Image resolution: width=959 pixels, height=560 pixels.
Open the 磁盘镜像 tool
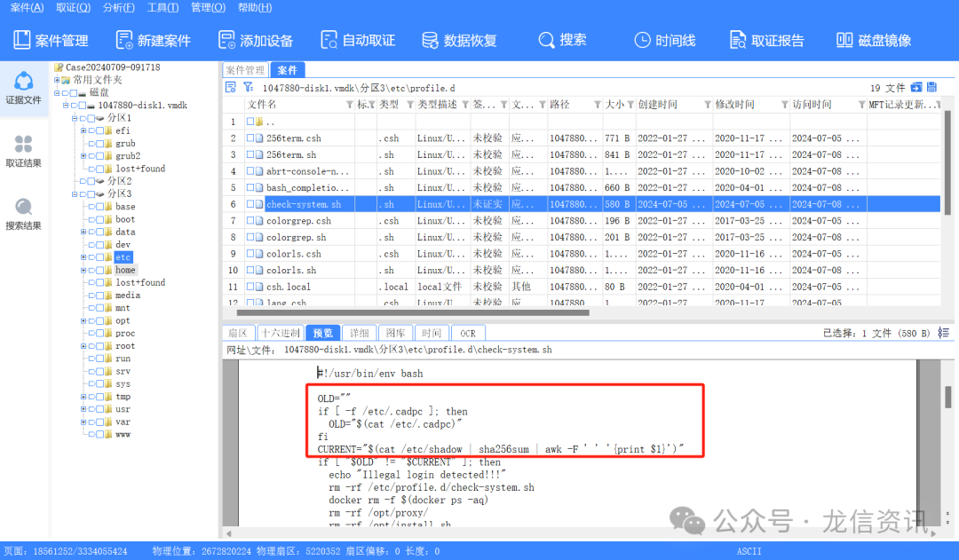point(874,40)
